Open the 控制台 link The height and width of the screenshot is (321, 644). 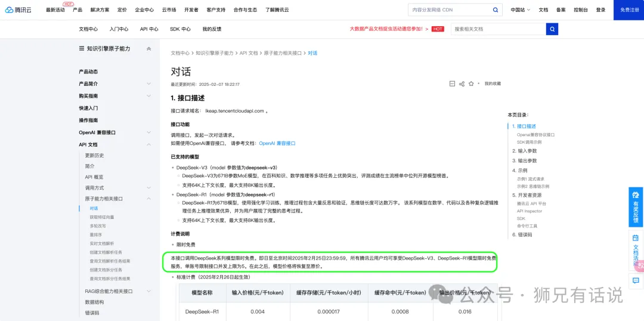(580, 10)
